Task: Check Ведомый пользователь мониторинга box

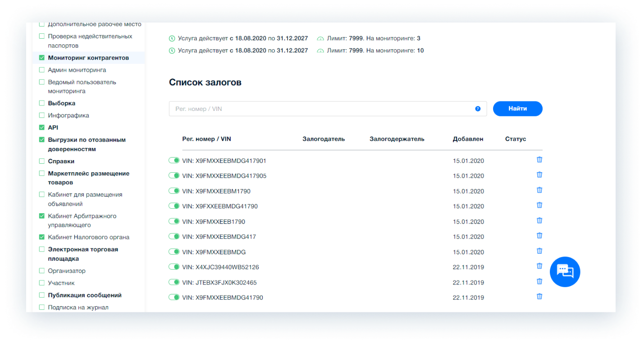Action: 42,82
